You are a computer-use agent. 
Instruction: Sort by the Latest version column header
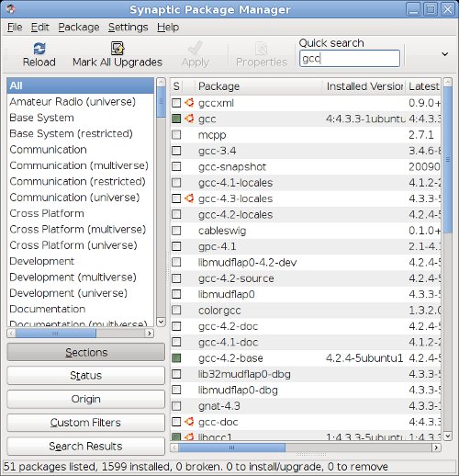point(423,86)
